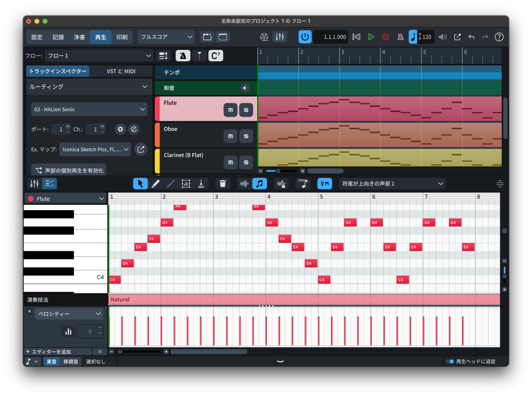Open the Video window film-reel icon
532x397 pixels.
(265, 37)
